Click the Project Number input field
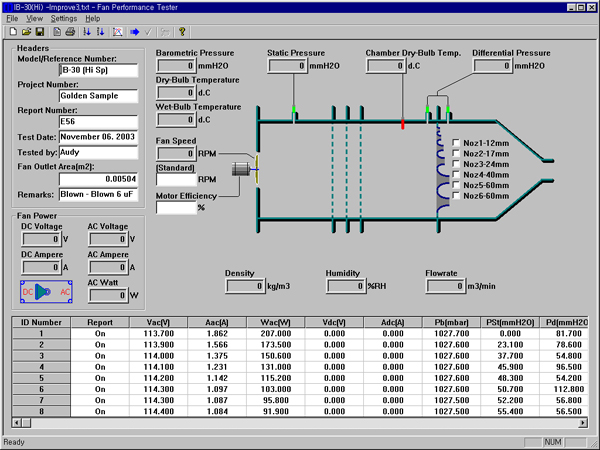 pyautogui.click(x=99, y=97)
